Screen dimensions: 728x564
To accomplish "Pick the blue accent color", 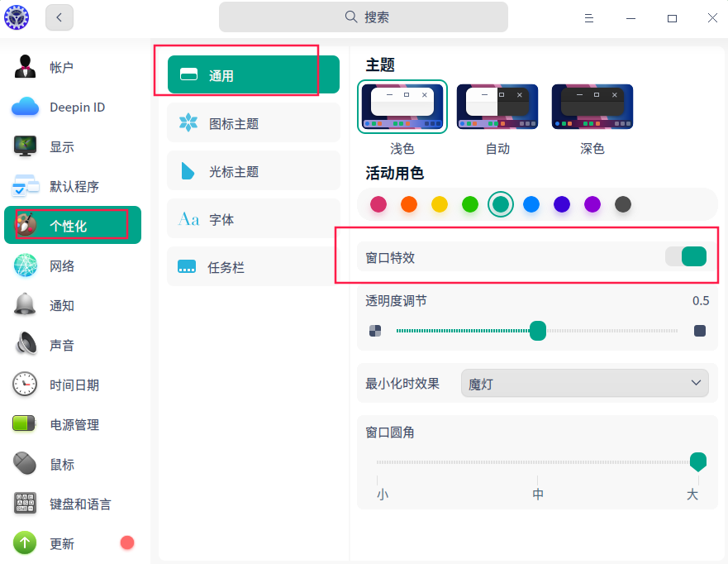I will (x=531, y=204).
